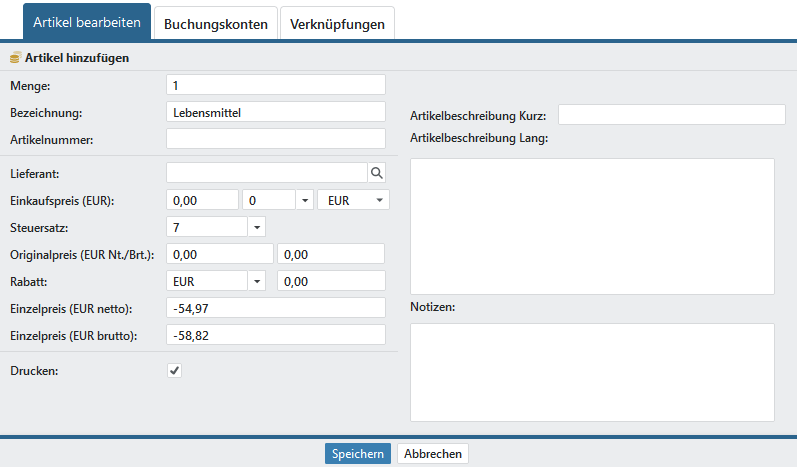Focus the Bezeichnung field containing Lebensmittel

(275, 112)
